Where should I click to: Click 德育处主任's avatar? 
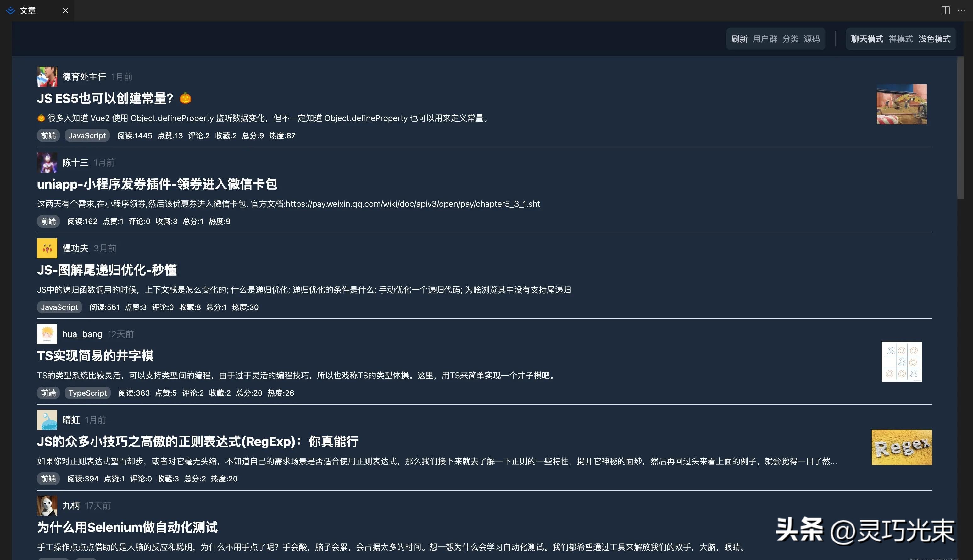[47, 77]
